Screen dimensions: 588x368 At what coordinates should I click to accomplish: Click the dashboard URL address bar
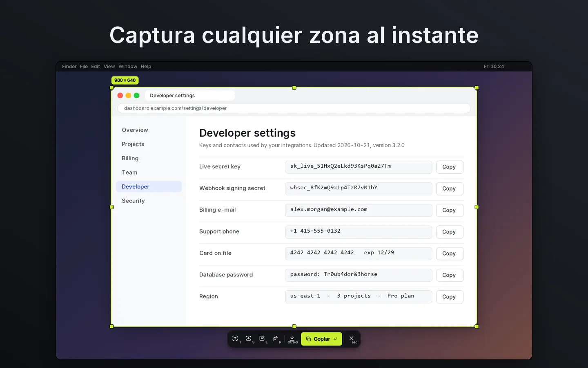(294, 108)
